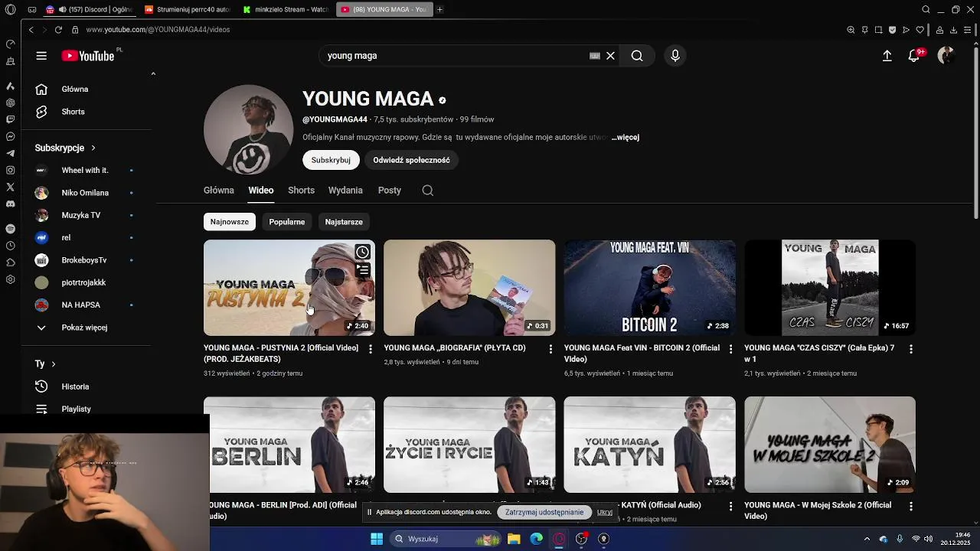This screenshot has width=980, height=551.
Task: Open the YouTube hamburger guide menu
Action: pyautogui.click(x=41, y=56)
